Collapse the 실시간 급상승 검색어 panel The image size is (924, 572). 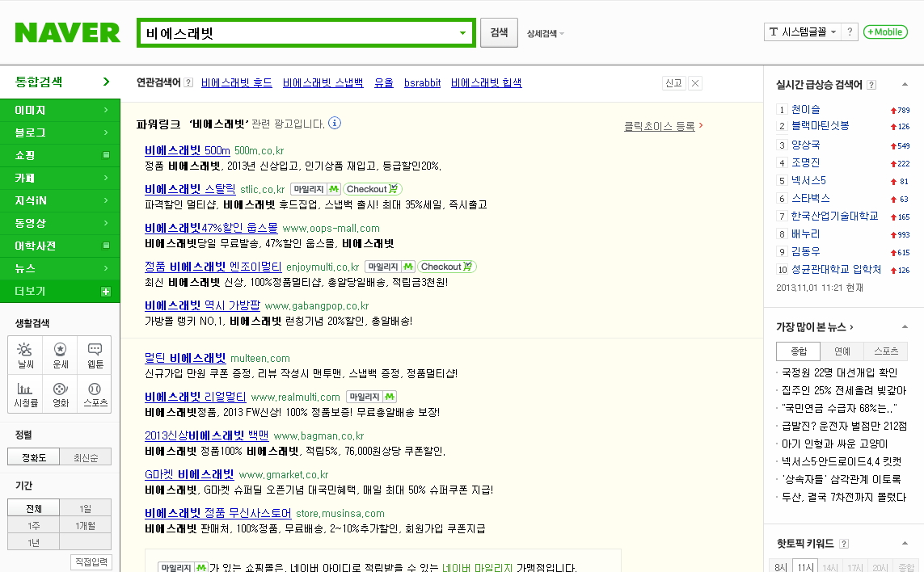click(x=905, y=85)
